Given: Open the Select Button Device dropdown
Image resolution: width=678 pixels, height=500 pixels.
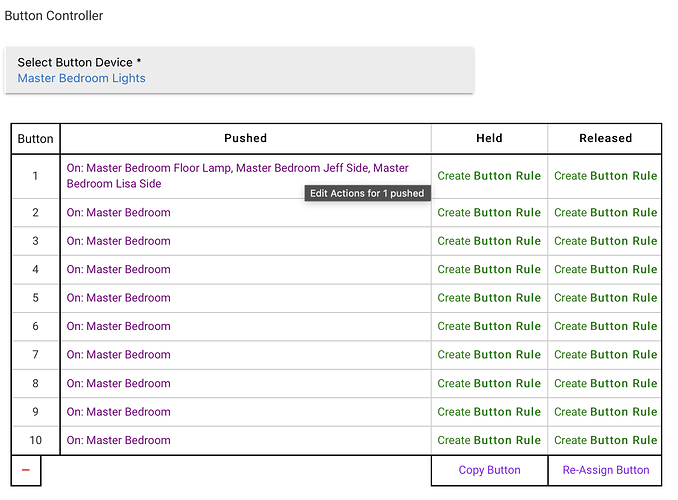Looking at the screenshot, I should [239, 70].
